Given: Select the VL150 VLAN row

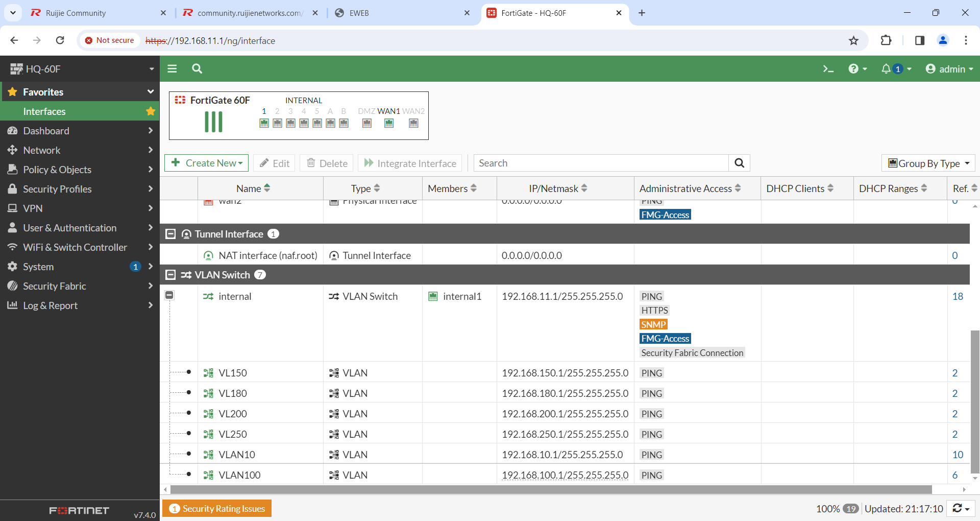Looking at the screenshot, I should point(565,373).
